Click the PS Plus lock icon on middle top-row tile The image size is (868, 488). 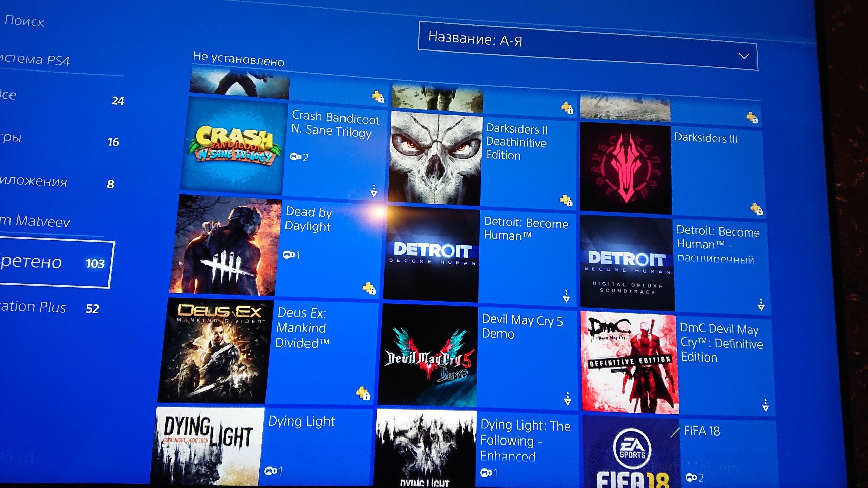pyautogui.click(x=567, y=108)
